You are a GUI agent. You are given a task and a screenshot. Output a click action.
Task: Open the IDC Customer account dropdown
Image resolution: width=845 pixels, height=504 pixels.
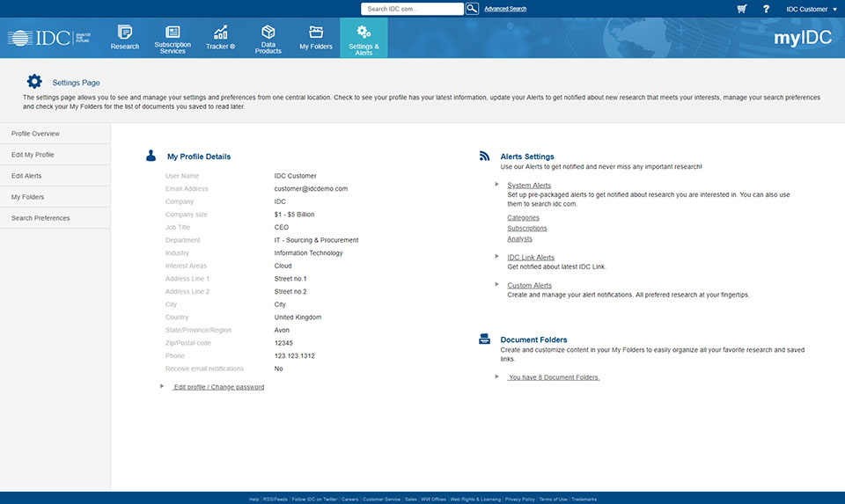click(811, 9)
